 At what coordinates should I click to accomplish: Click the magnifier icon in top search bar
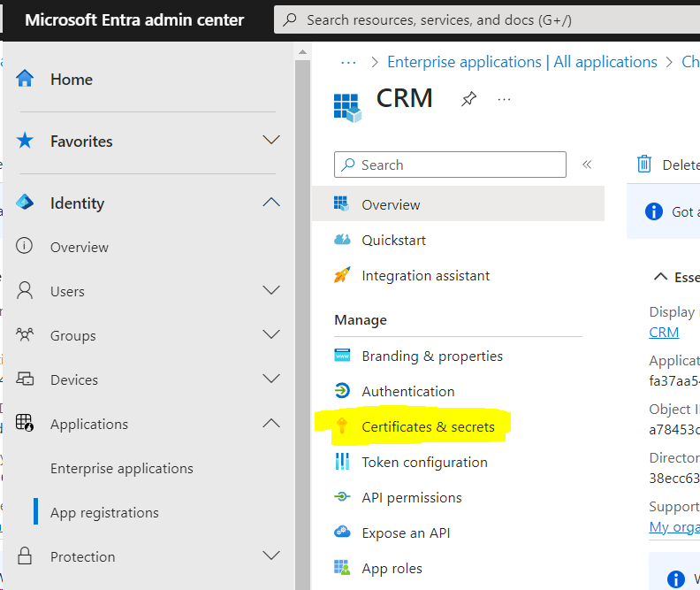tap(290, 19)
